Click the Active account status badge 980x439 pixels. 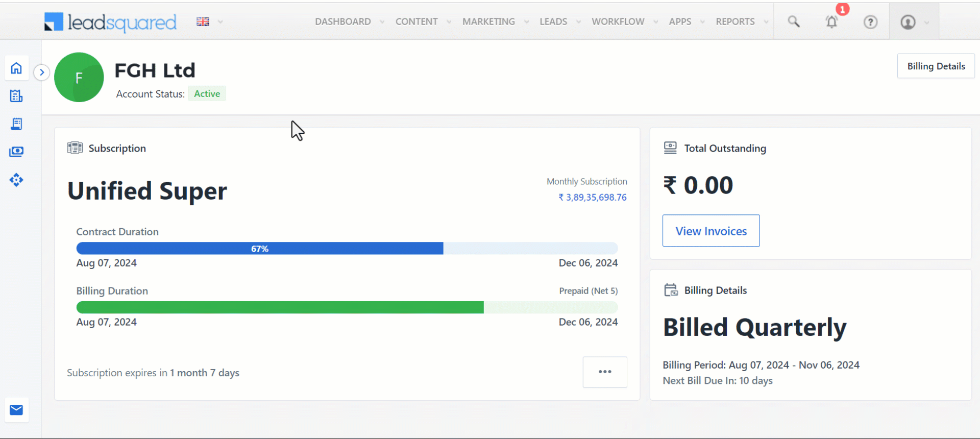coord(207,94)
